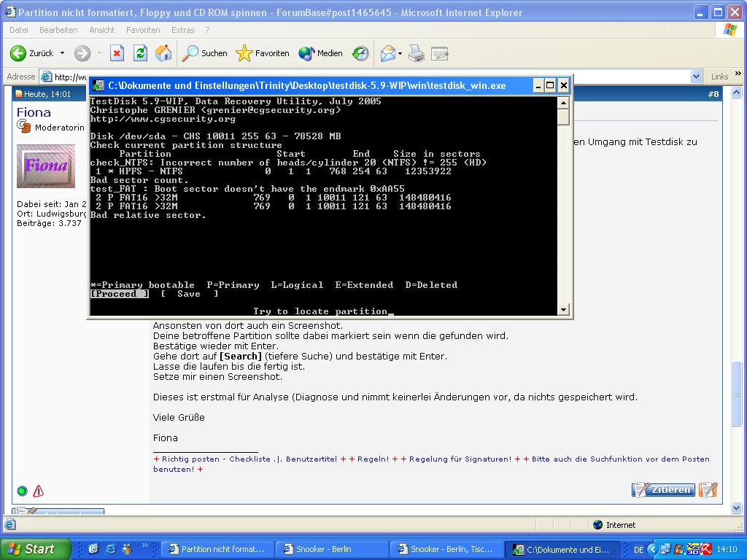Click the Moderatorin badge icon

(x=23, y=125)
